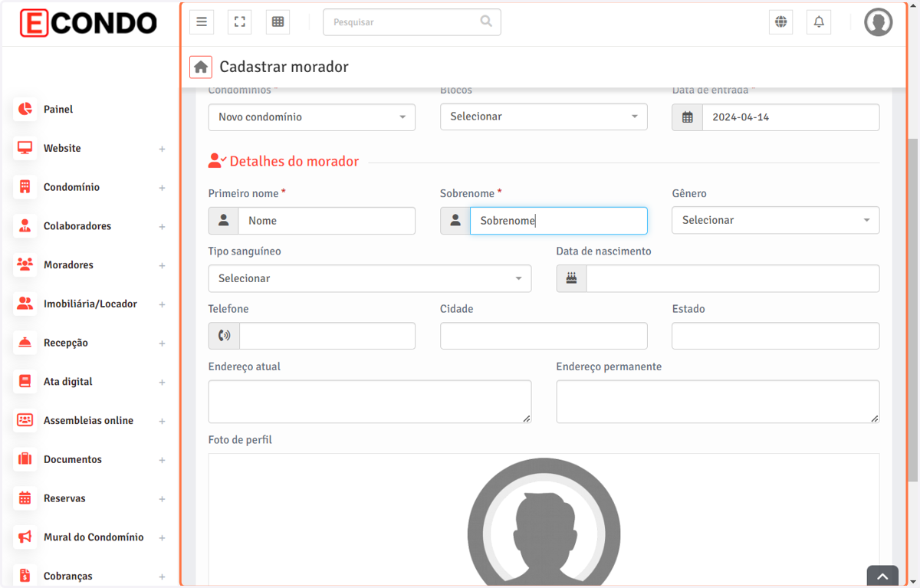Viewport: 920px width, 588px height.
Task: Expand the Recepção submenu plus
Action: coord(162,343)
